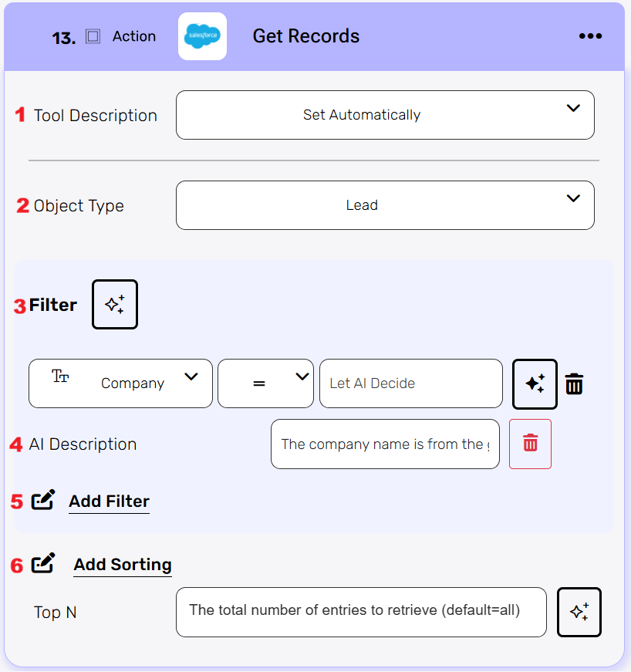Click the edit icon beside Add Sorting
The image size is (631, 672).
click(43, 564)
